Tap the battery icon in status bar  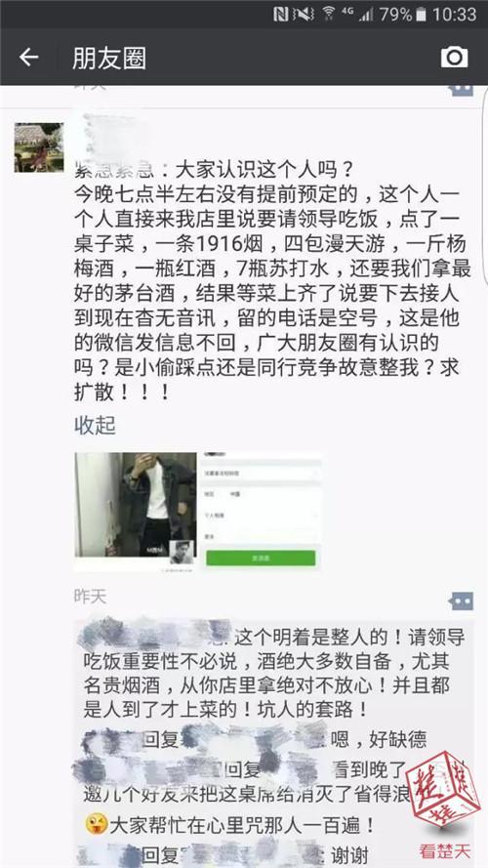422,14
